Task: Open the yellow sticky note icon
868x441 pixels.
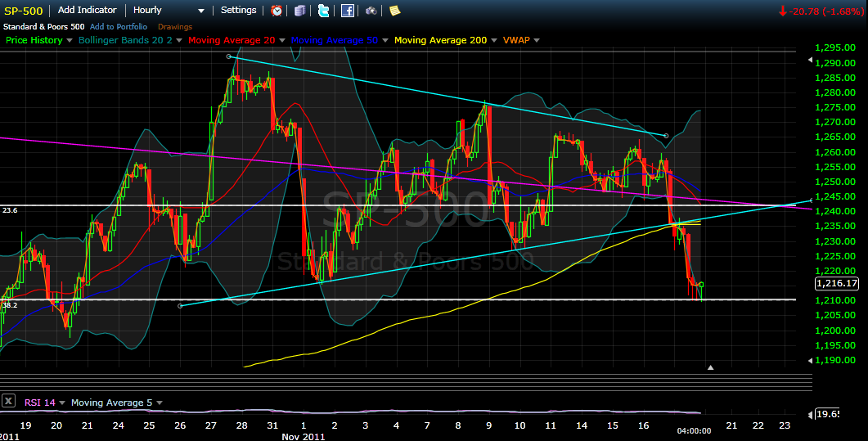Action: tap(394, 11)
